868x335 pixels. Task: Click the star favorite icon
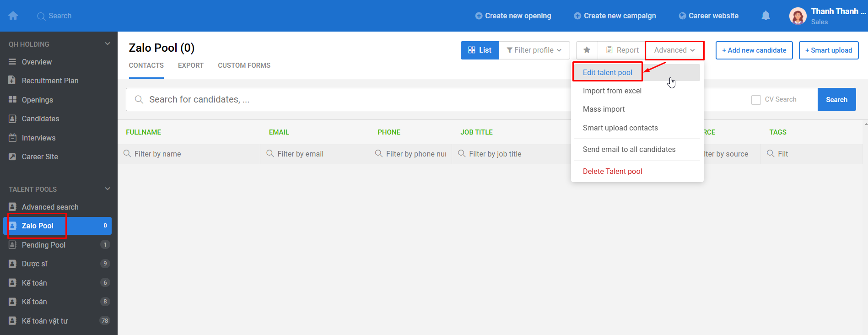click(x=587, y=50)
